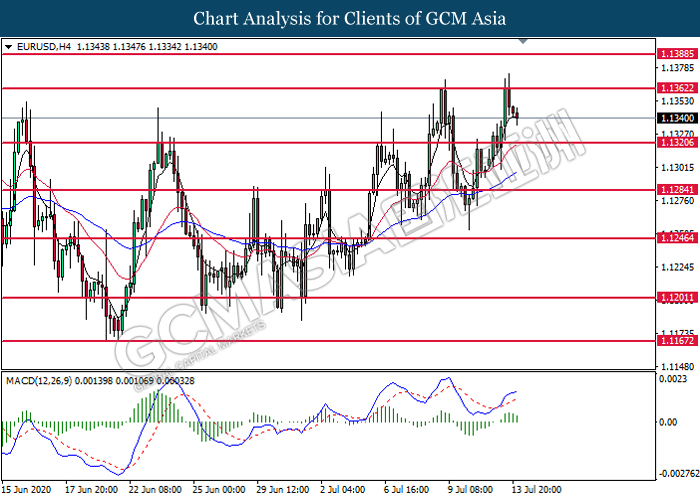The image size is (700, 500).
Task: Click the chart title banner text
Action: [350, 19]
